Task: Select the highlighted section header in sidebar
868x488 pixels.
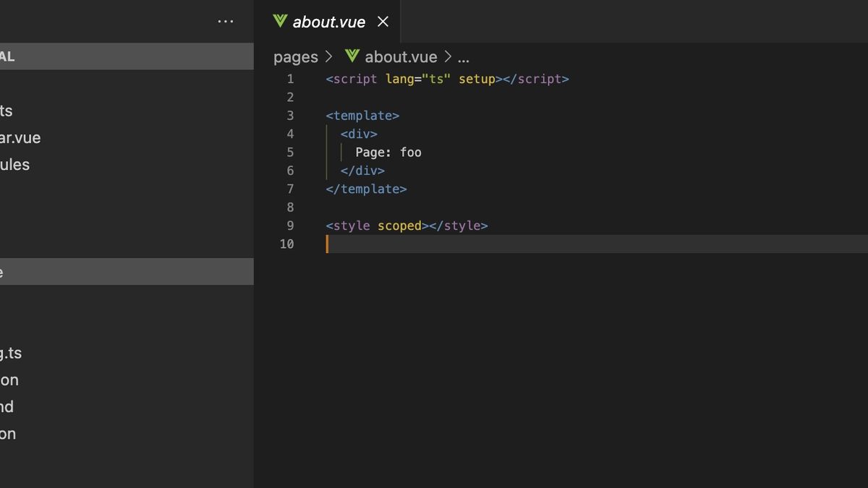Action: pyautogui.click(x=72, y=56)
